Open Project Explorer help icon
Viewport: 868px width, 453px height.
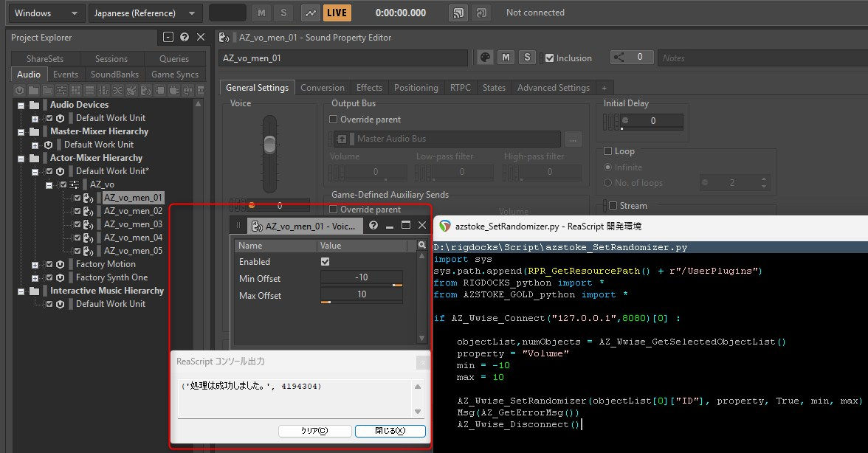click(185, 37)
